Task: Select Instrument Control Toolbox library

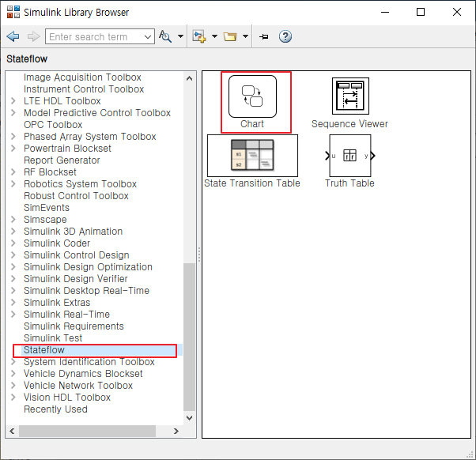Action: point(84,89)
